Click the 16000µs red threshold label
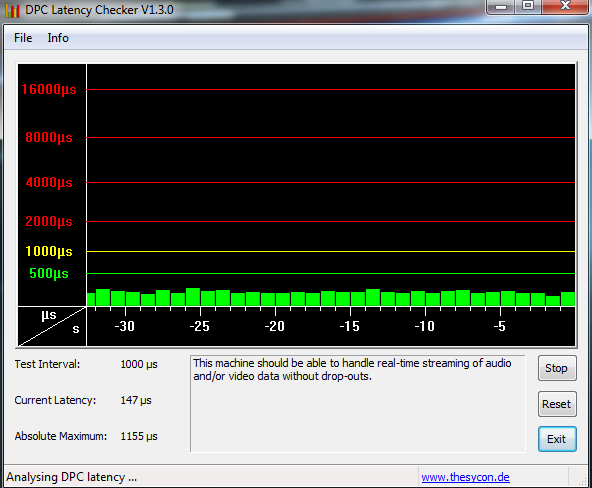Viewport: 592px width, 488px height. 49,90
